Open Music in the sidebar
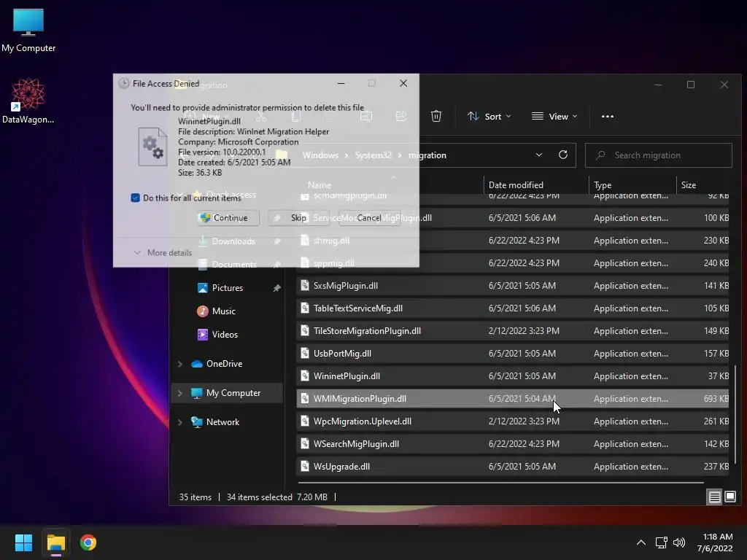747x560 pixels. [224, 311]
